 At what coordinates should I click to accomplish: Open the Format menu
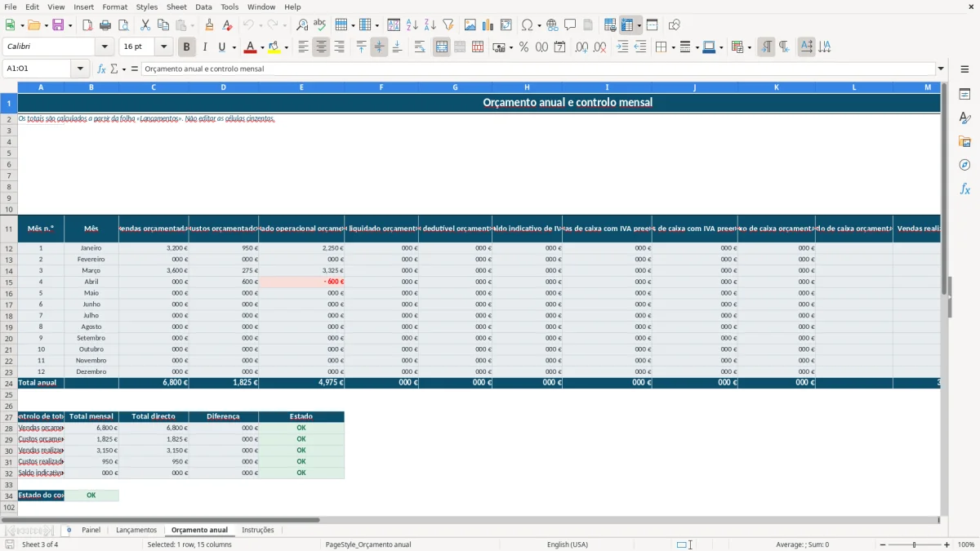114,7
